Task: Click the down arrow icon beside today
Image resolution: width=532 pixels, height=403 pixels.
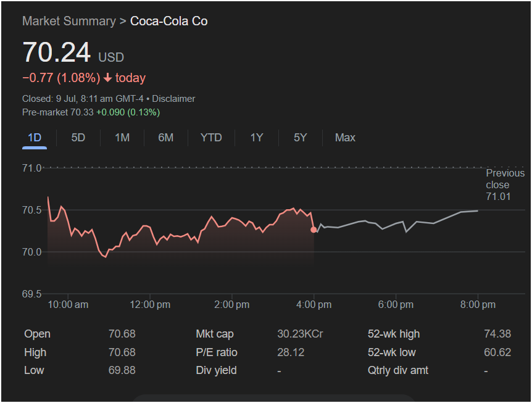Action: 107,78
